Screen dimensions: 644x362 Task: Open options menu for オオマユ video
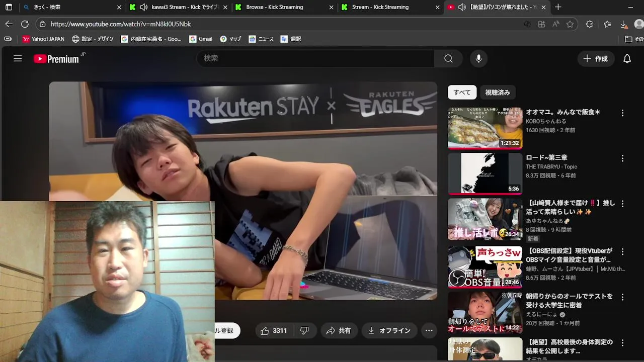point(622,113)
